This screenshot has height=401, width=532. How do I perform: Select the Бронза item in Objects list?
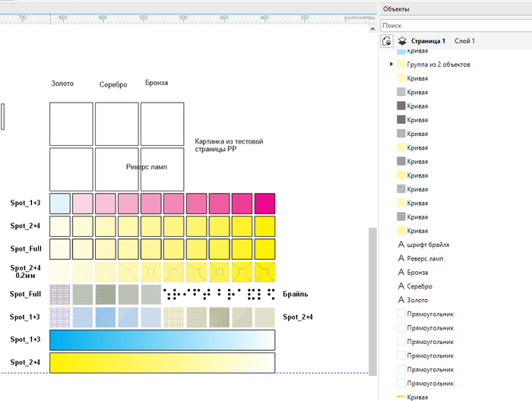[420, 272]
